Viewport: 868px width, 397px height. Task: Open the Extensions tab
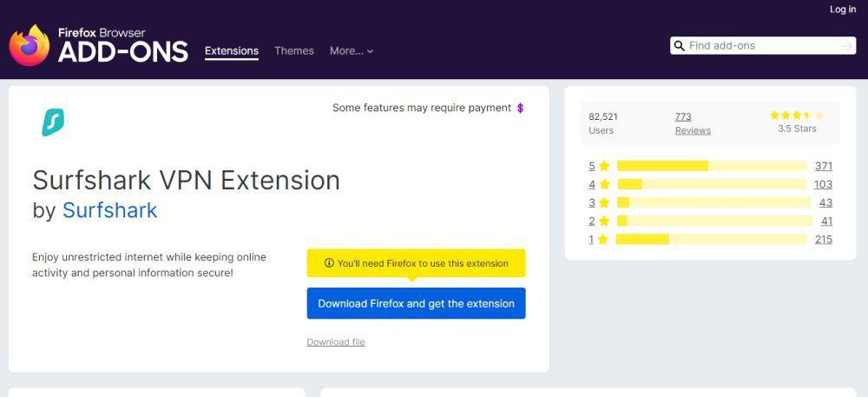point(232,51)
